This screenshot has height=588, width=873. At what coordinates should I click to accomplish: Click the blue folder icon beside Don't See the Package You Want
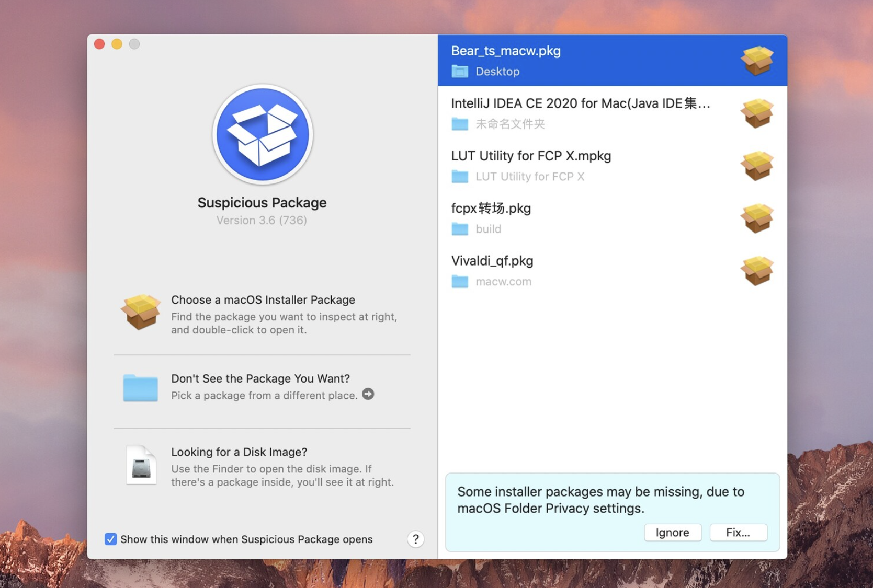click(x=139, y=388)
